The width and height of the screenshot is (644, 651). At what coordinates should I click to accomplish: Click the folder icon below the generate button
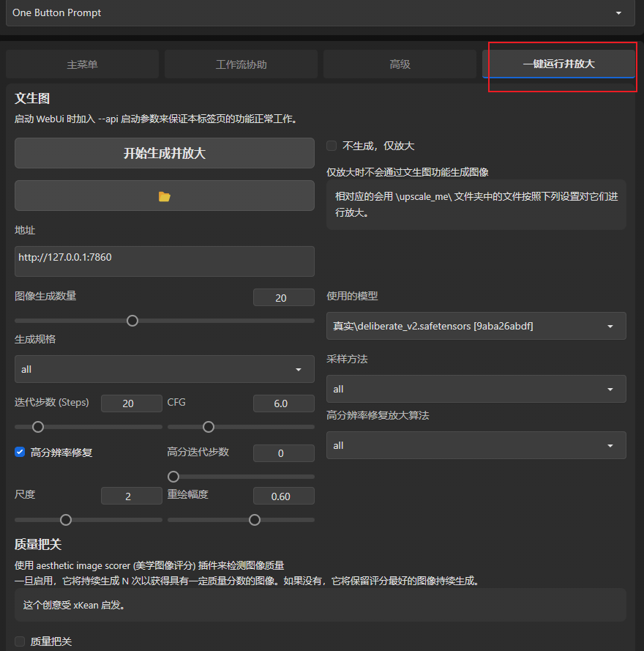[x=164, y=196]
